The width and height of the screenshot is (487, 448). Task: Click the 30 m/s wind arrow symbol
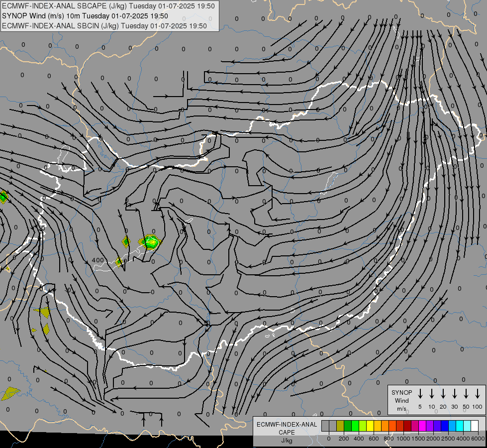pyautogui.click(x=454, y=394)
